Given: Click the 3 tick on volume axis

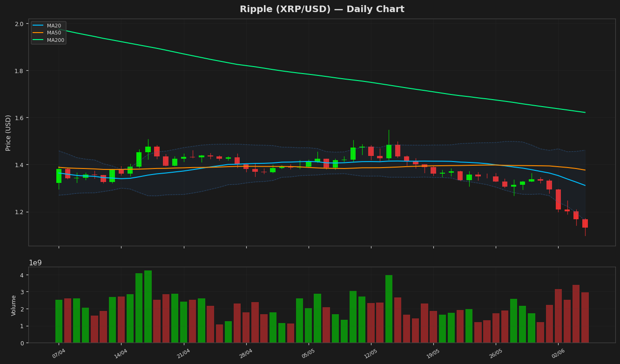Looking at the screenshot, I should point(22,292).
